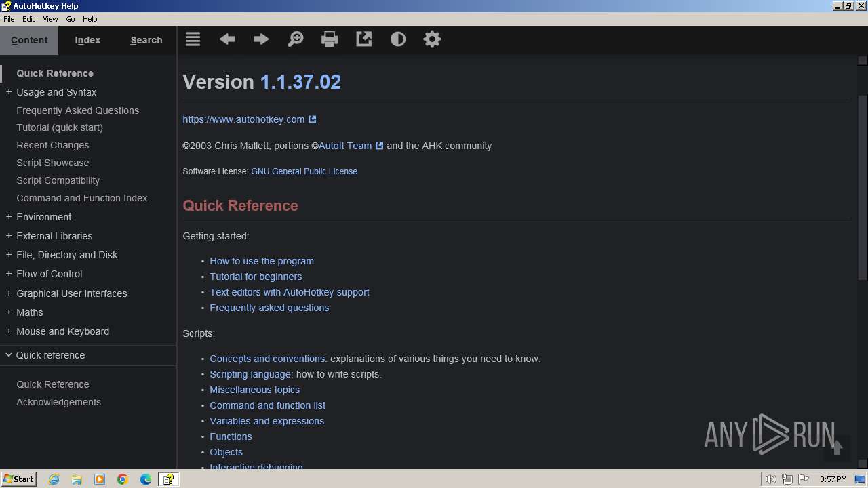
Task: Click the back-to-top arrow button
Action: tap(837, 447)
